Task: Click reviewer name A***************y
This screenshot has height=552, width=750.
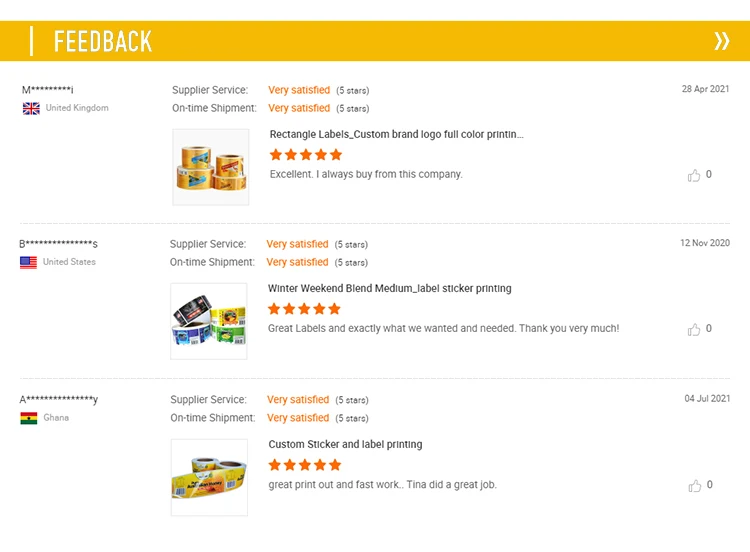Action: pyautogui.click(x=58, y=400)
